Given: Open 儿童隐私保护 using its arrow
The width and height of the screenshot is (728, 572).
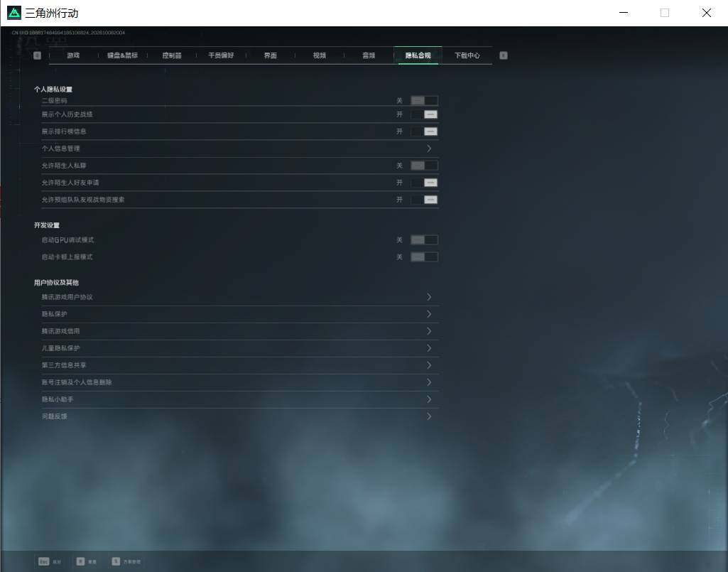Looking at the screenshot, I should click(x=429, y=348).
